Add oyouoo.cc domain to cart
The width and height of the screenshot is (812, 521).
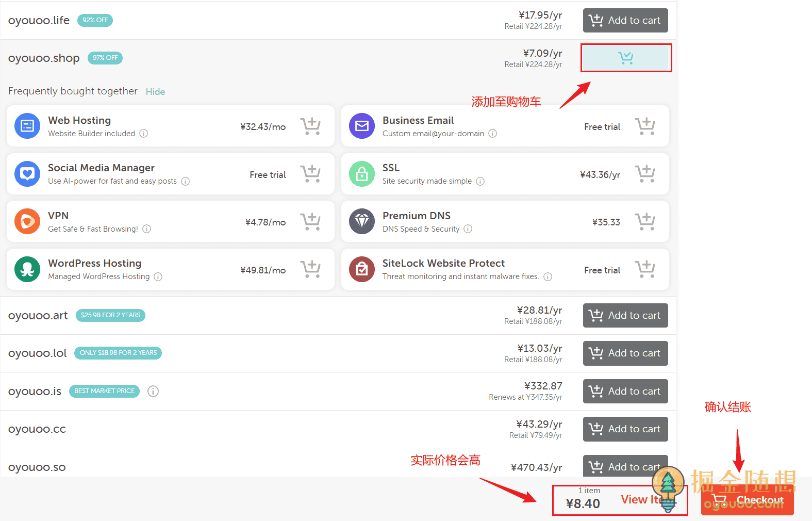(625, 429)
